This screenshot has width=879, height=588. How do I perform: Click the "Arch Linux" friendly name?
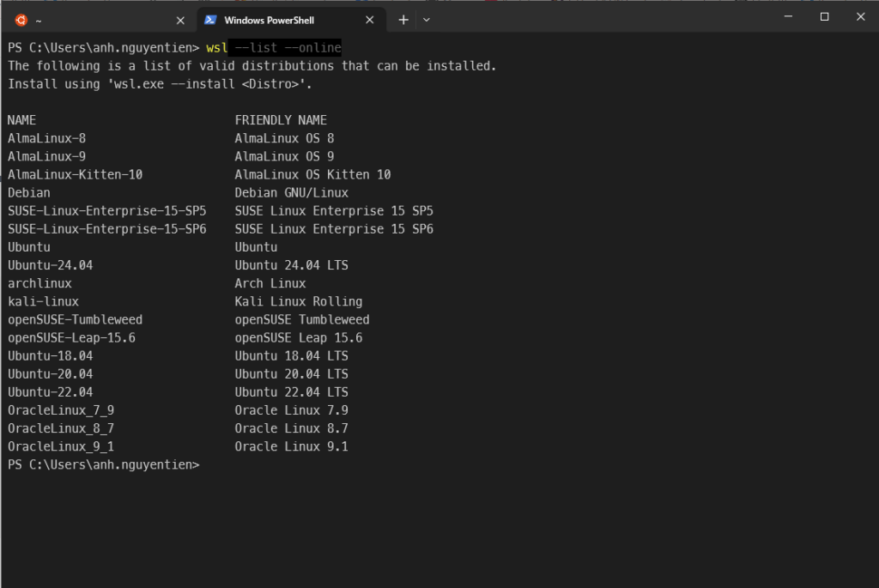(270, 283)
